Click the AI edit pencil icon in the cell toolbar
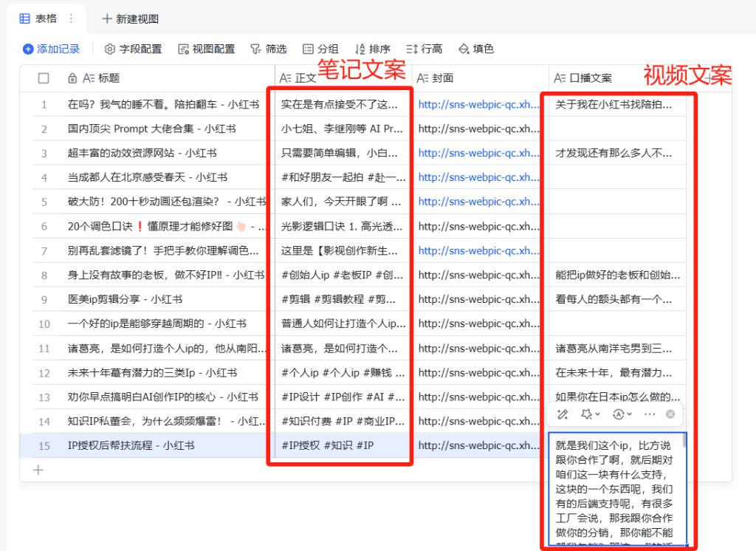The height and width of the screenshot is (551, 756). click(563, 414)
